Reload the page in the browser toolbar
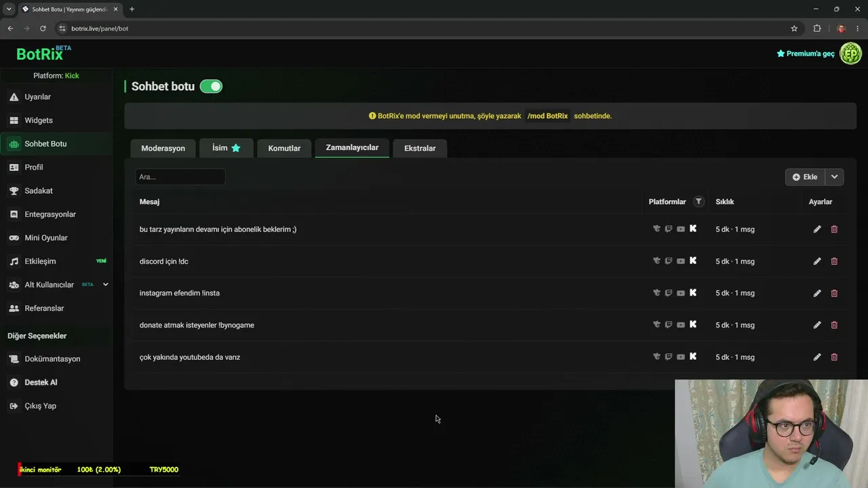This screenshot has width=868, height=488. pos(43,28)
